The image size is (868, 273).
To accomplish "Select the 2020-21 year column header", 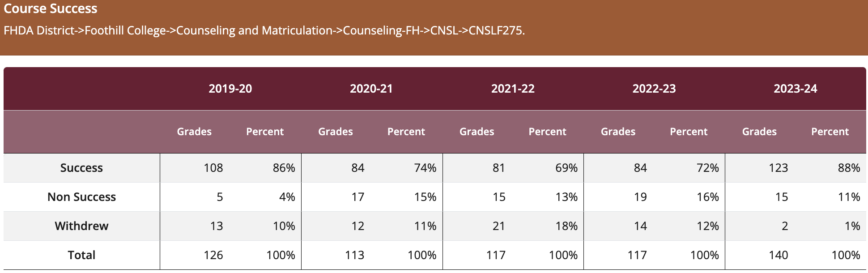I will [371, 89].
